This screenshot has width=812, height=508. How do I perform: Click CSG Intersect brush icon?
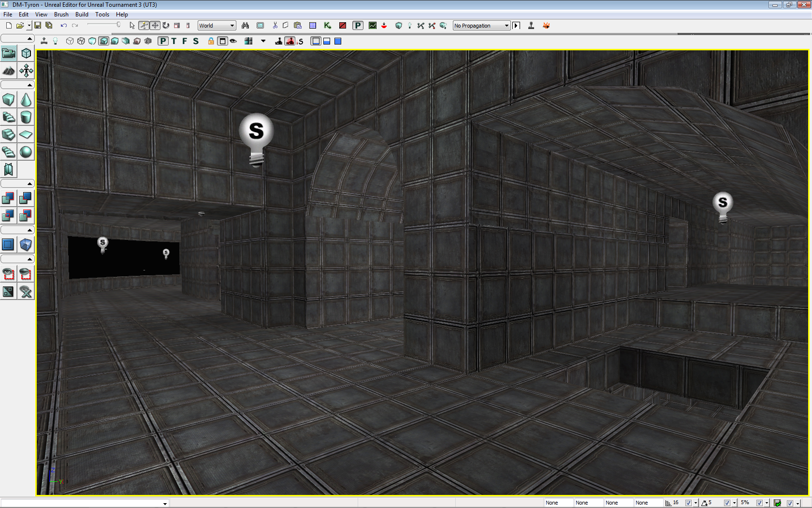(9, 215)
